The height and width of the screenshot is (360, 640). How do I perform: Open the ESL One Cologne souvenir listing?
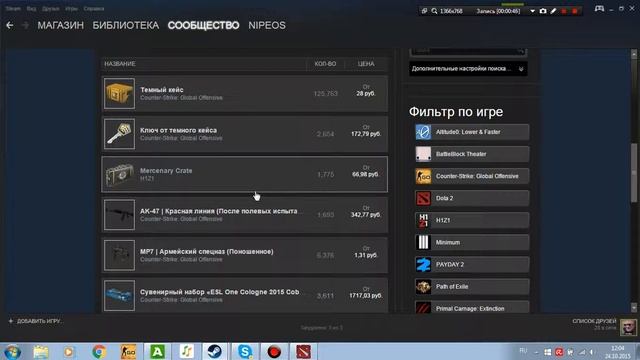coord(244,295)
